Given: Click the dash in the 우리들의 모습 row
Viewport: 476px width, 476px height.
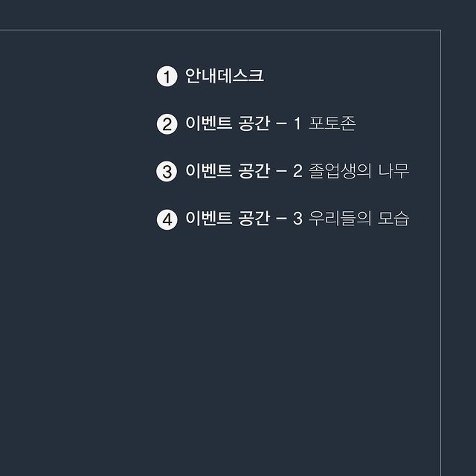Looking at the screenshot, I should click(x=281, y=219).
